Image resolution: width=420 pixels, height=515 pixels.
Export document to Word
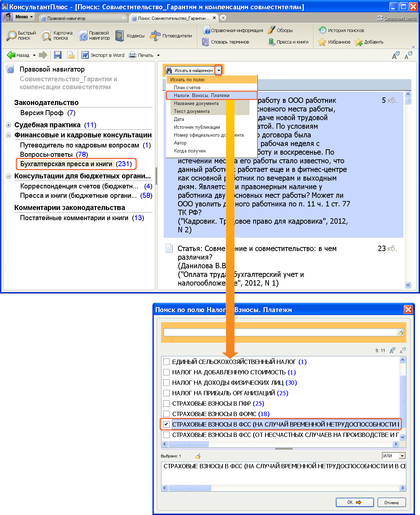(103, 55)
